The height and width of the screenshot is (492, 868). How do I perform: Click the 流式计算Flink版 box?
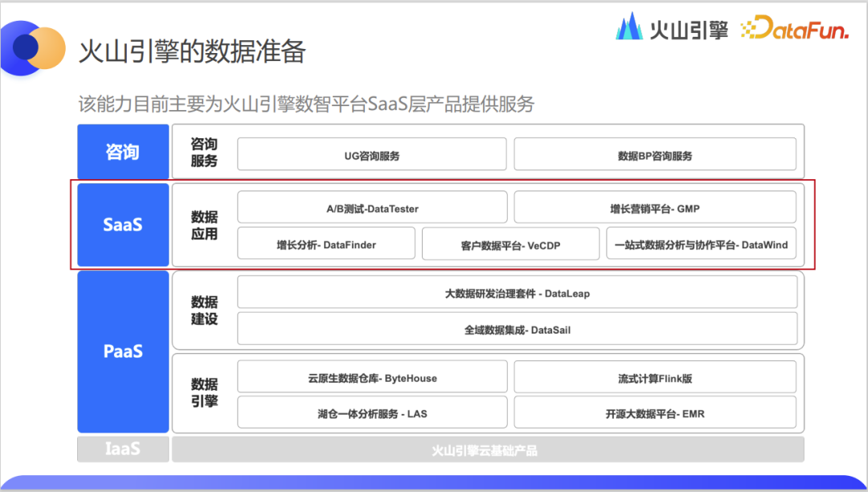pyautogui.click(x=655, y=377)
